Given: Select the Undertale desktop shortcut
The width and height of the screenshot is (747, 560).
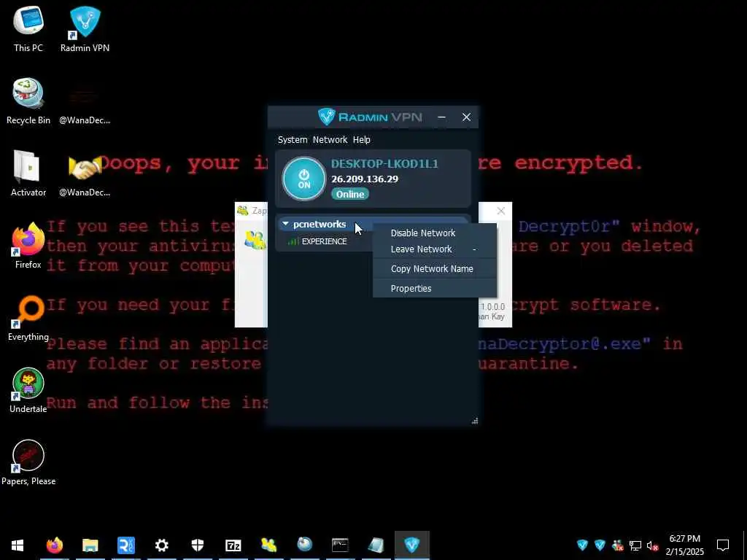Looking at the screenshot, I should pos(28,390).
